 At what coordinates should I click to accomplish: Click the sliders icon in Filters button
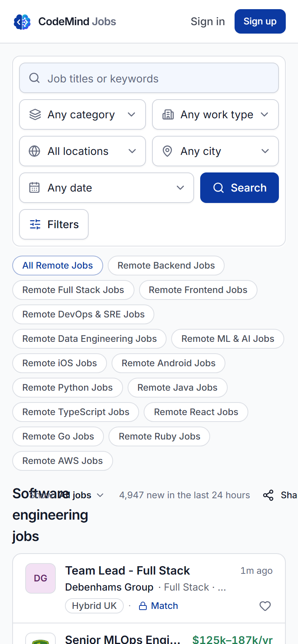[35, 224]
